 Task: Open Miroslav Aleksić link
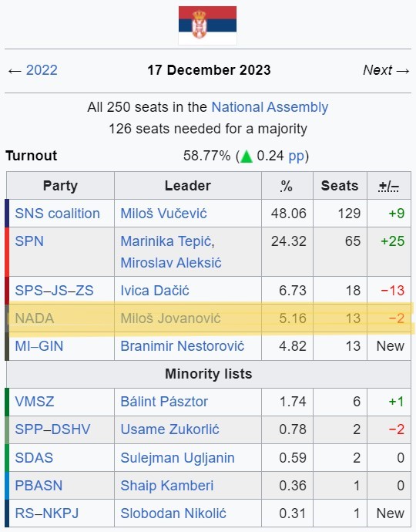(171, 263)
